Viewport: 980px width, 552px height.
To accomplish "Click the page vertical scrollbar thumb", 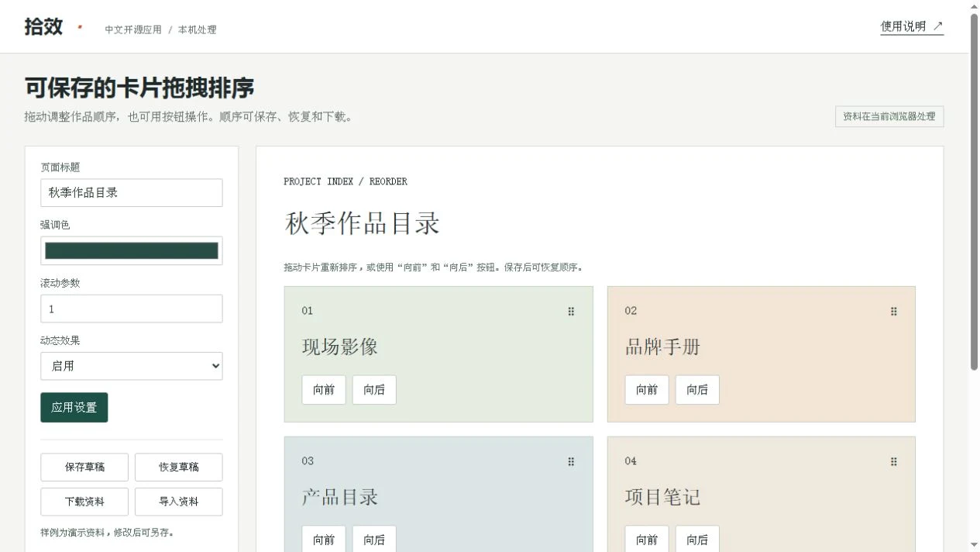I will tap(974, 191).
